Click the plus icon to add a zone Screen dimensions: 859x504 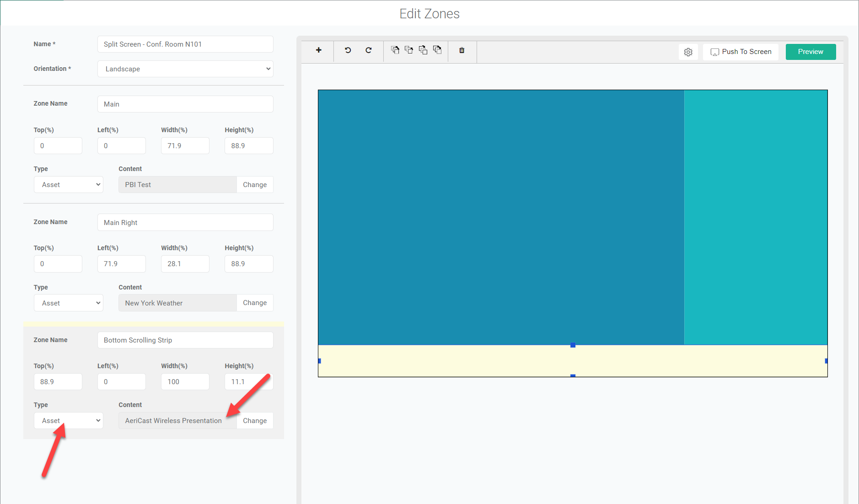[318, 50]
